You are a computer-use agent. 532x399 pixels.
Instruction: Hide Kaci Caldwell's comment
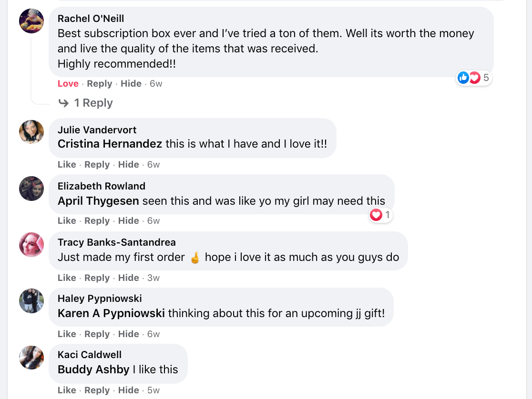(x=128, y=390)
